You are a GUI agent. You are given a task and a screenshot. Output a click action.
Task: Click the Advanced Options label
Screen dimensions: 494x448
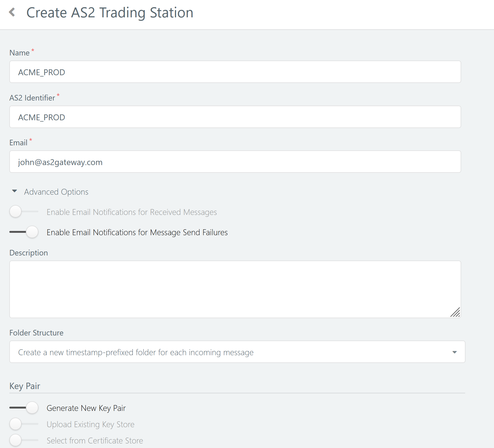(56, 192)
